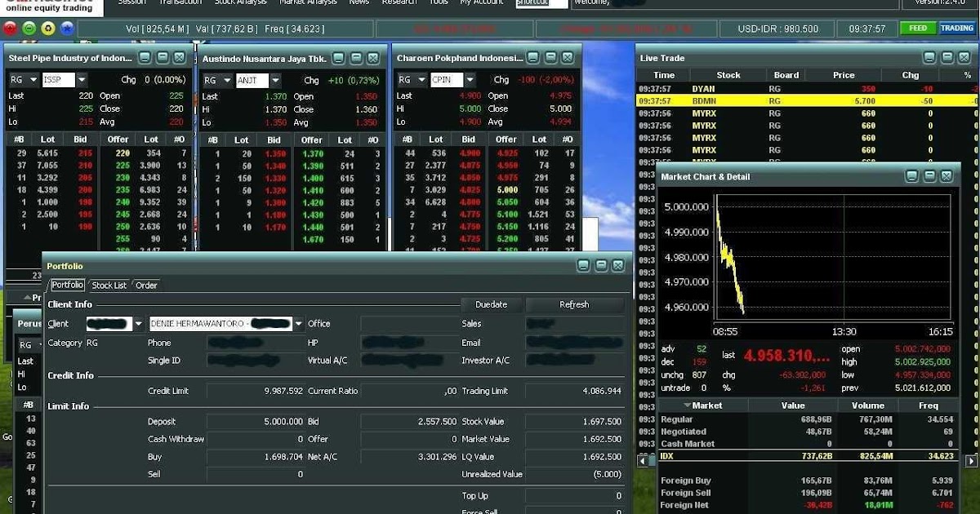Maximize the Portfolio window
This screenshot has height=514, width=980.
point(600,266)
